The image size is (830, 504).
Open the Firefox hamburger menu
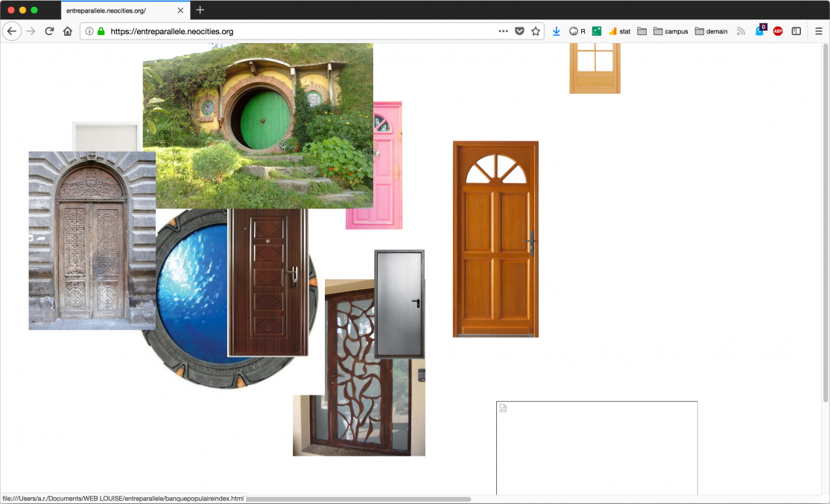click(818, 31)
